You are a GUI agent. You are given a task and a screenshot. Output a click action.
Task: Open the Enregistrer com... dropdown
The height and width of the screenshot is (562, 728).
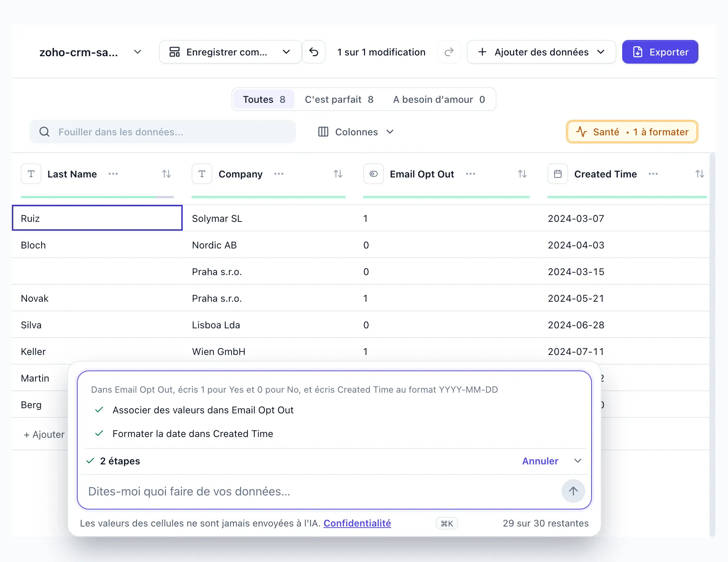tap(230, 52)
